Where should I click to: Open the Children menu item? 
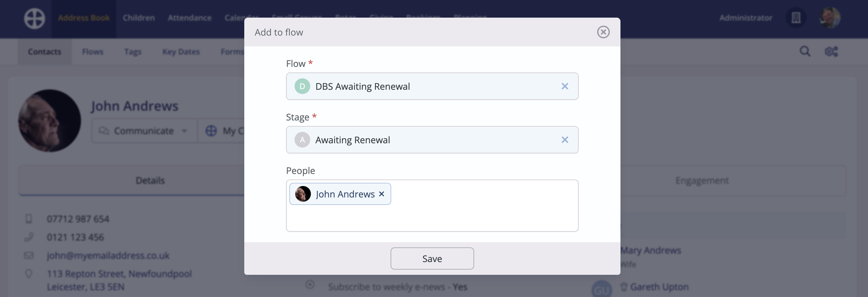pos(138,18)
